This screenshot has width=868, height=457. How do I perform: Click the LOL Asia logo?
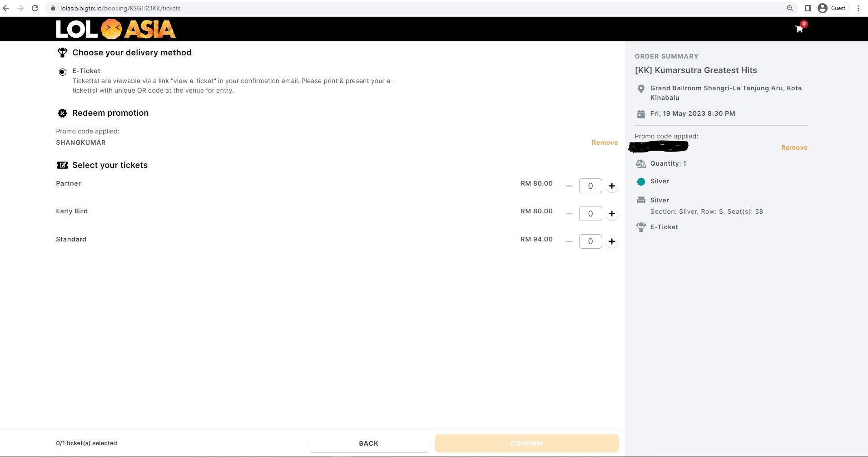pyautogui.click(x=116, y=29)
